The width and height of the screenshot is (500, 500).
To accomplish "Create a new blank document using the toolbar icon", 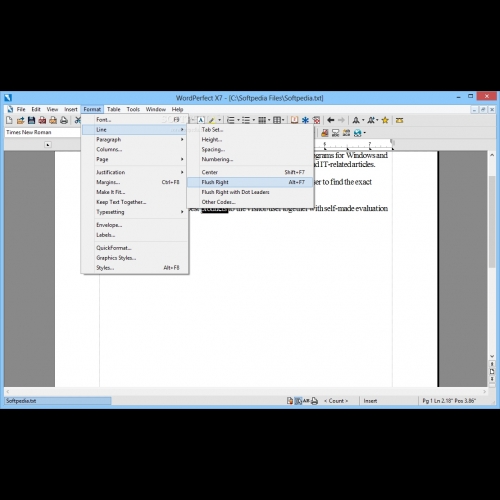I will (10, 120).
